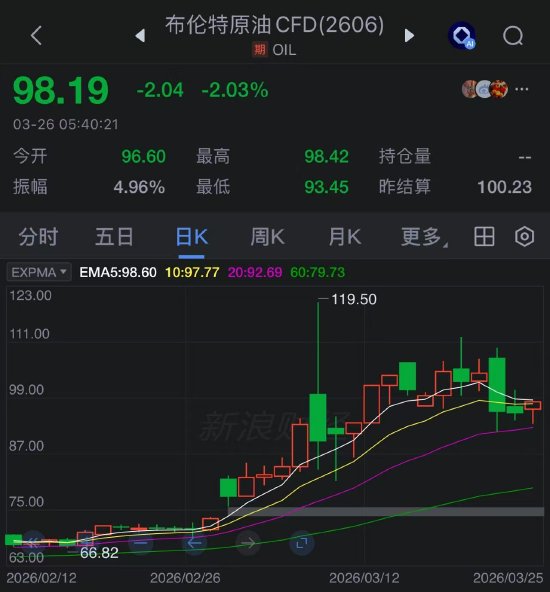Tap the date label 2026/03/25
The width and height of the screenshot is (550, 592).
(508, 578)
